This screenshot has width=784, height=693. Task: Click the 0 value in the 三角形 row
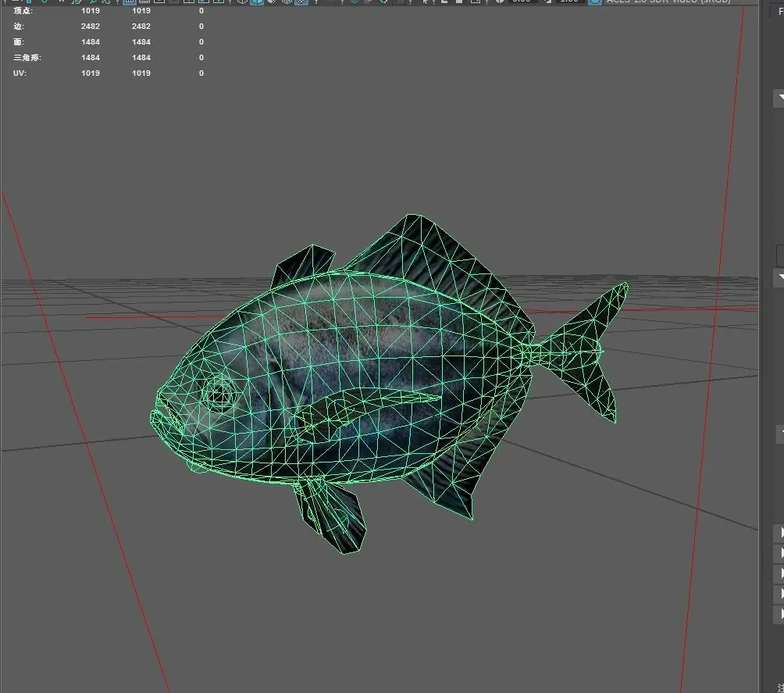pos(201,57)
